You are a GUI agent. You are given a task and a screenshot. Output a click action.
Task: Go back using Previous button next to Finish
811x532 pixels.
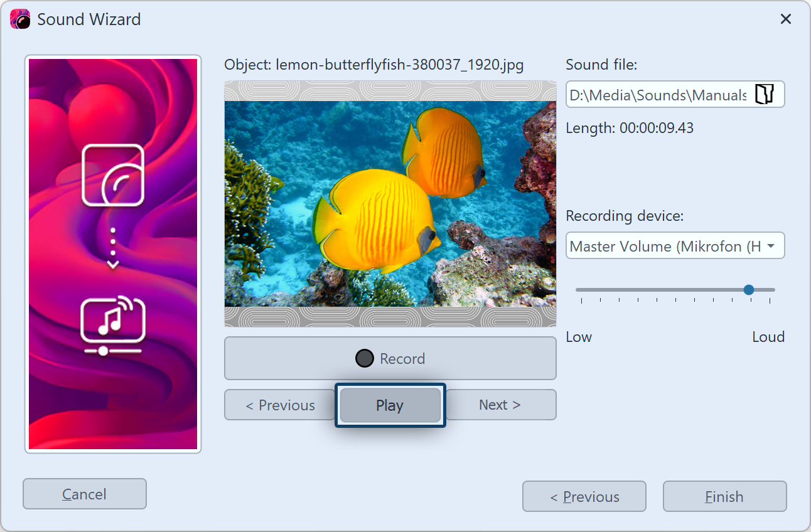(x=584, y=497)
